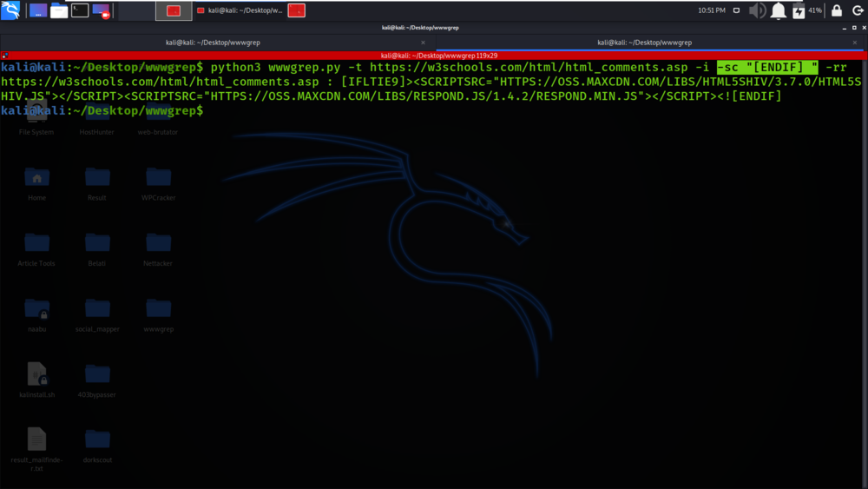Click the terminal window title text

[x=420, y=28]
